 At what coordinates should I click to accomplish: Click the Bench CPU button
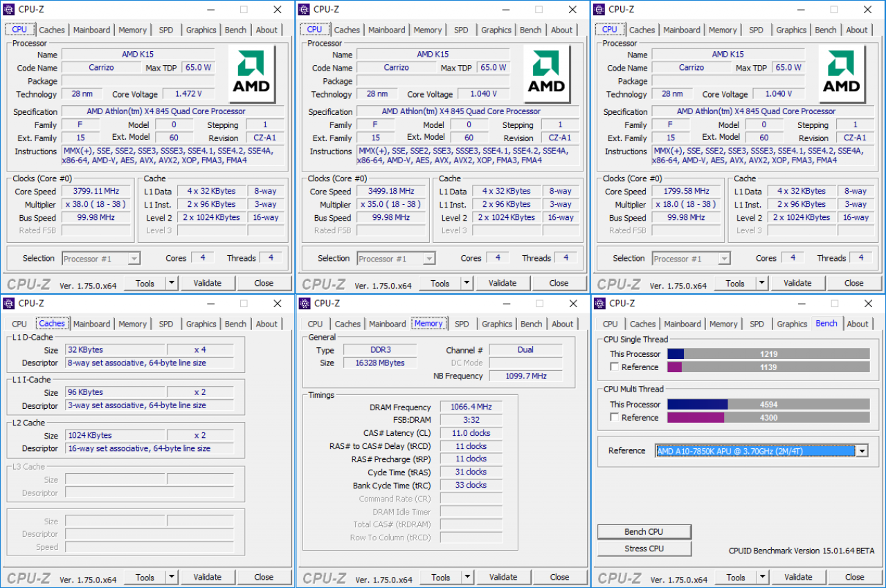(x=644, y=531)
